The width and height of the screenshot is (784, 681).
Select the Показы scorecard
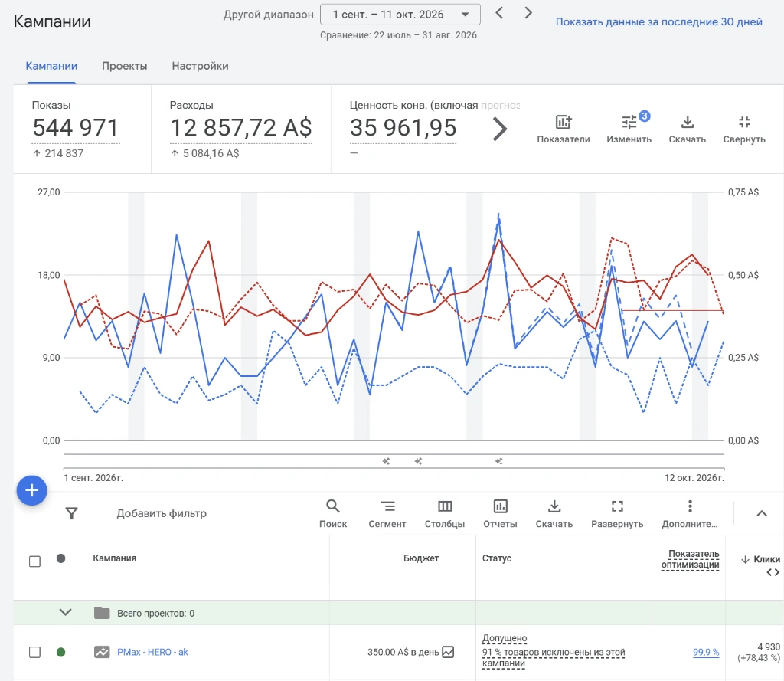click(x=82, y=129)
